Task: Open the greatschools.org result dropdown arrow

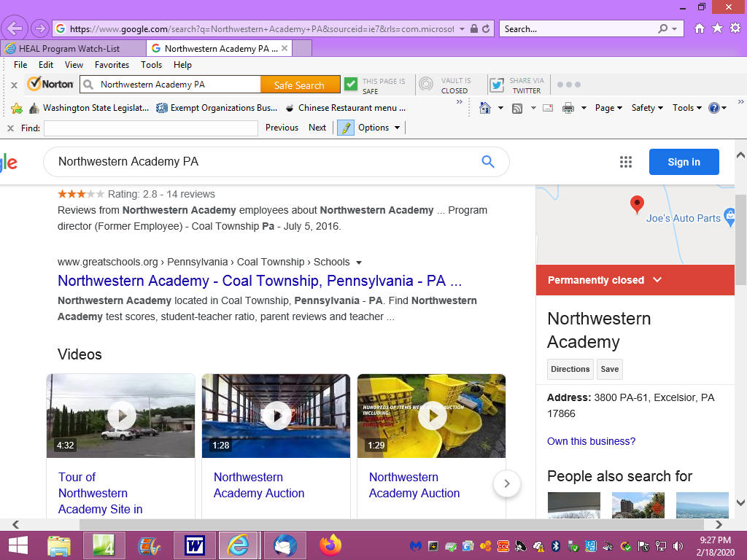Action: [359, 262]
